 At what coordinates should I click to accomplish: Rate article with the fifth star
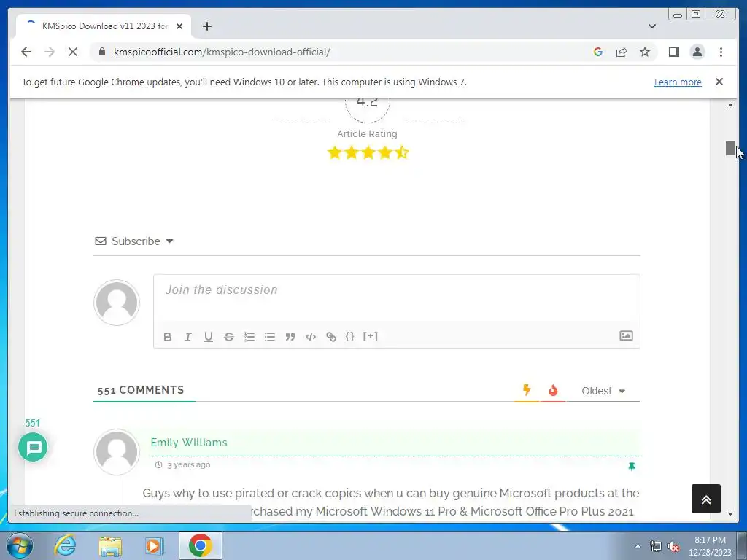[x=402, y=153]
